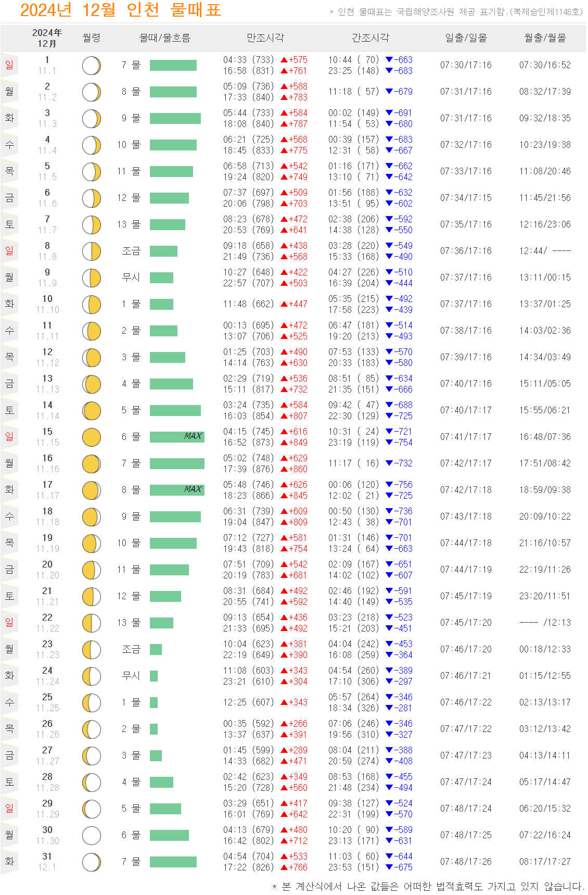Click the new moon icon for December 30

click(92, 836)
